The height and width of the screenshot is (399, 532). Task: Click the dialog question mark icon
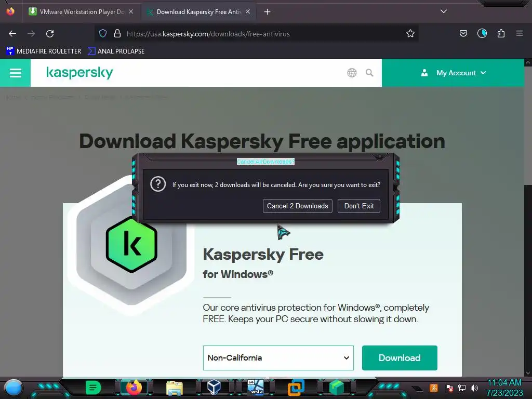tap(158, 184)
